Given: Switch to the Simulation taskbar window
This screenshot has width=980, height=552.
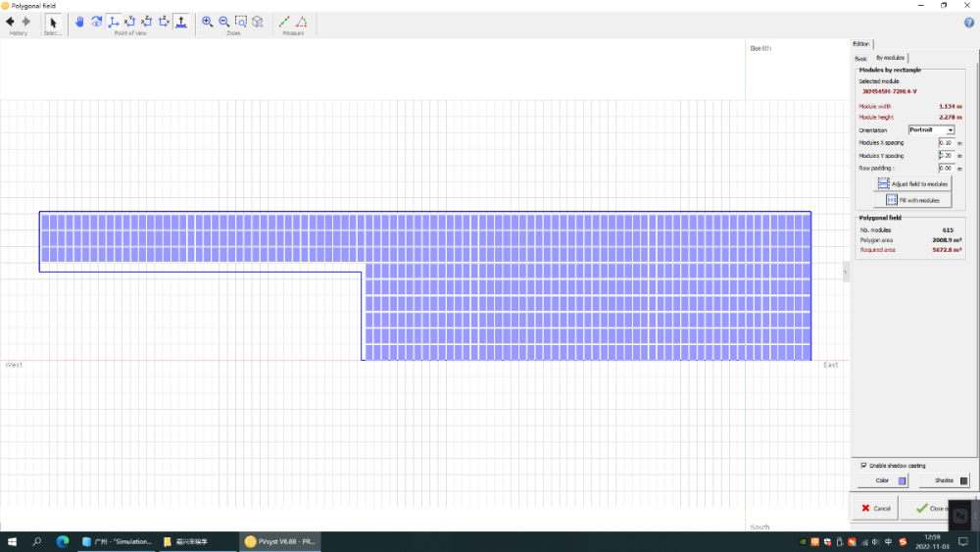Looking at the screenshot, I should pyautogui.click(x=117, y=541).
